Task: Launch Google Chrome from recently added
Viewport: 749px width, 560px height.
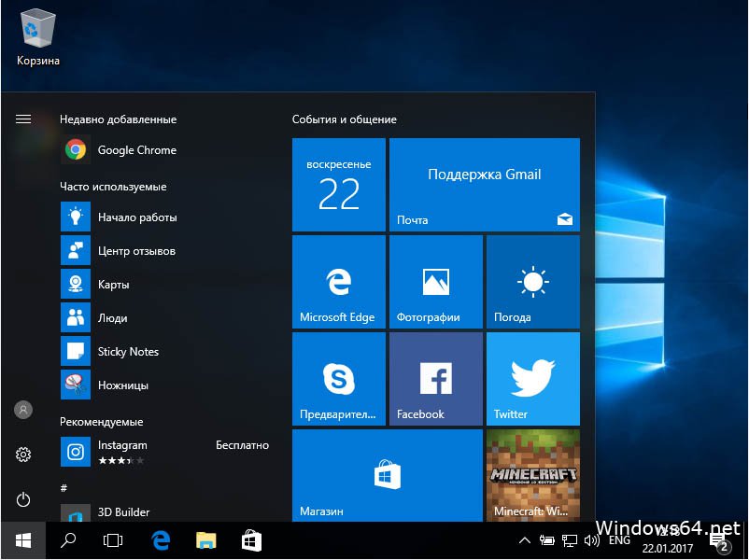Action: click(164, 150)
